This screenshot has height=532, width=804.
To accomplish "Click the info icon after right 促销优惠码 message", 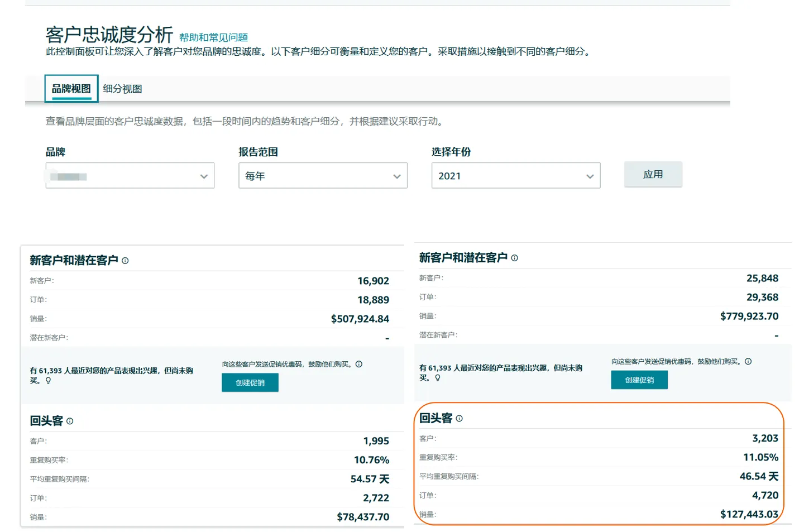I will 748,361.
